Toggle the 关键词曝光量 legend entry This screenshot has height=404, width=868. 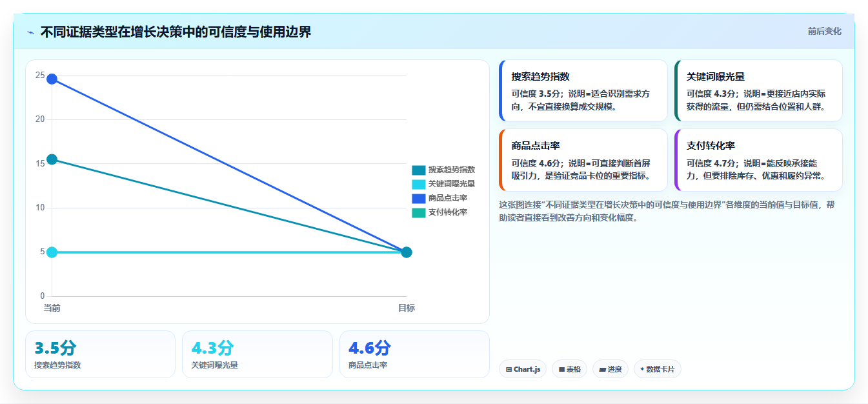click(x=443, y=184)
